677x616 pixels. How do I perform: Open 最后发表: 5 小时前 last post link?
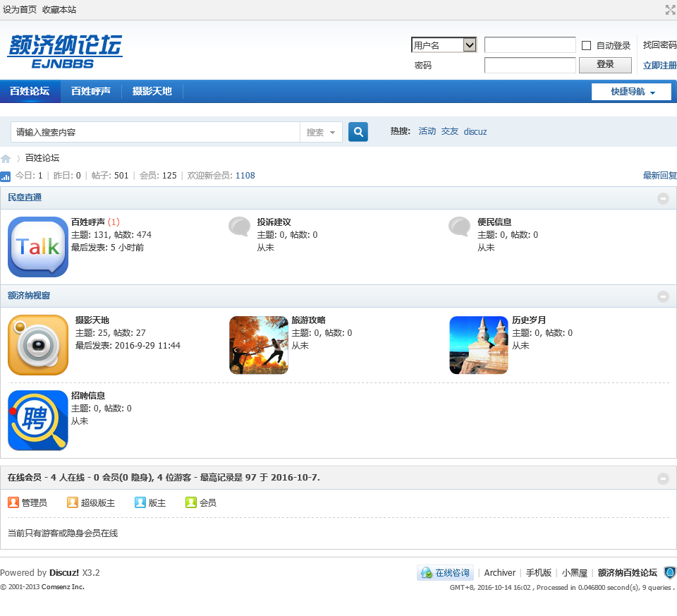[x=107, y=248]
